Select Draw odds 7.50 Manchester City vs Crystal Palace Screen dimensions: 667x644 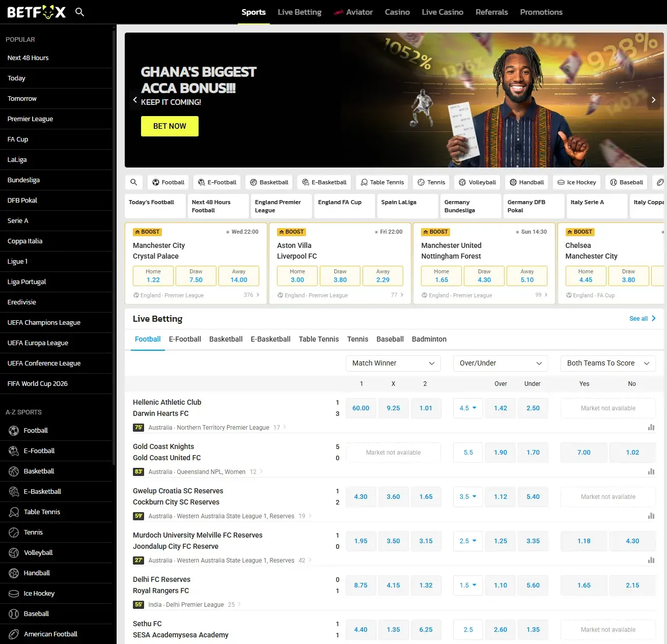pos(196,276)
